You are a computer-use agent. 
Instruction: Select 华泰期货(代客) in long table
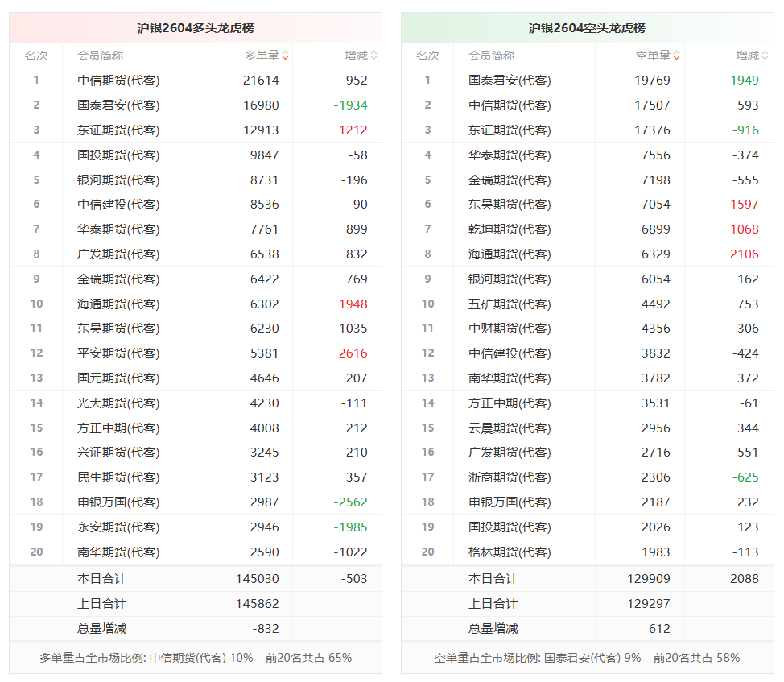(118, 229)
